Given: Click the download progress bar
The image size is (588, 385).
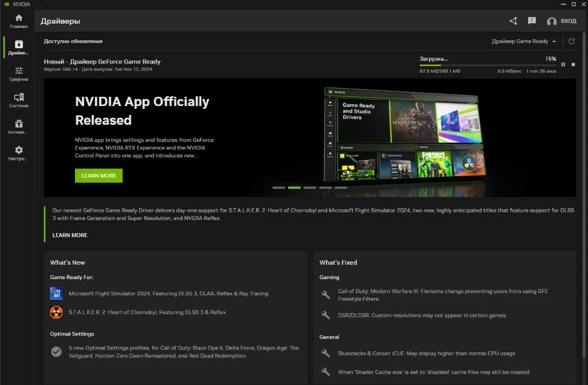Looking at the screenshot, I should 487,66.
